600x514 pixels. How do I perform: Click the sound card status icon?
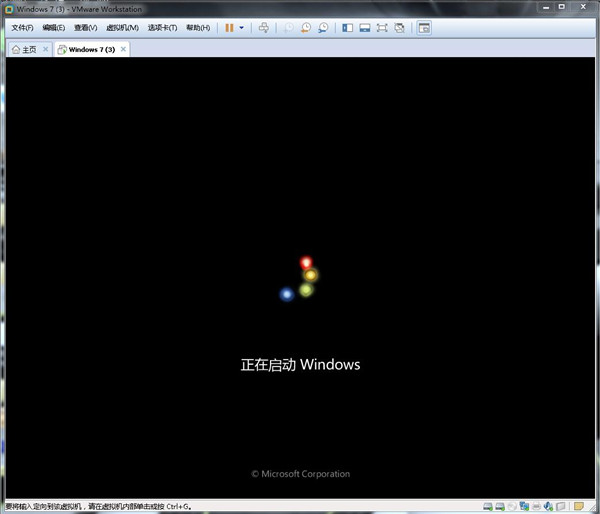click(548, 506)
